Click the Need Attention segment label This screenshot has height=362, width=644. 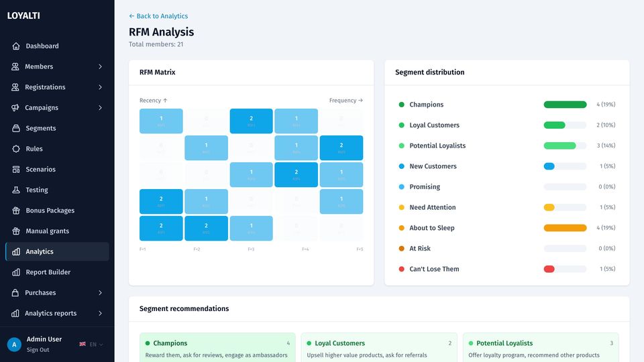pyautogui.click(x=433, y=207)
